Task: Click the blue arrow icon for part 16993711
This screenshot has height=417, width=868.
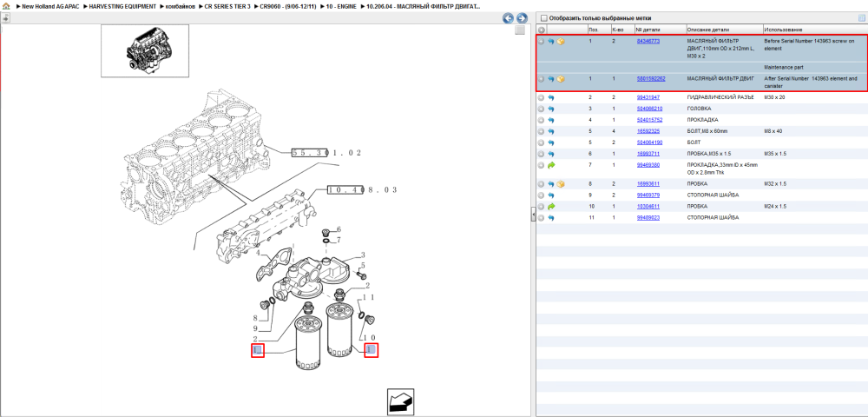Action: 551,154
